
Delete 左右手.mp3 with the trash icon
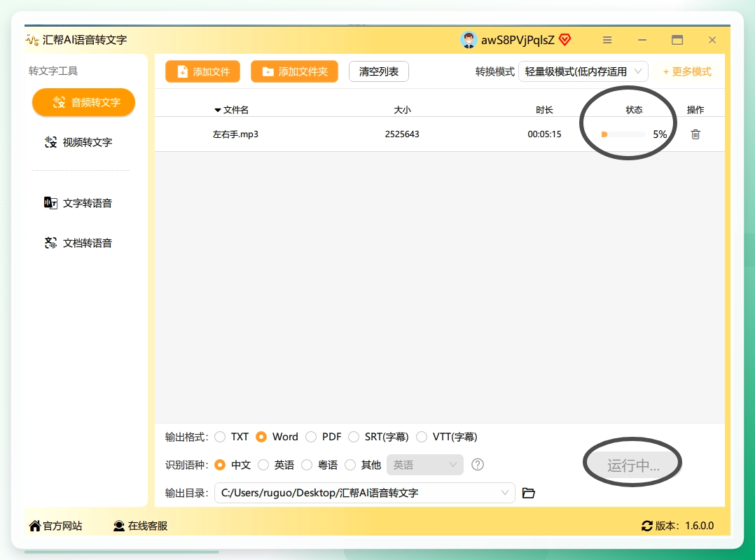pyautogui.click(x=695, y=134)
